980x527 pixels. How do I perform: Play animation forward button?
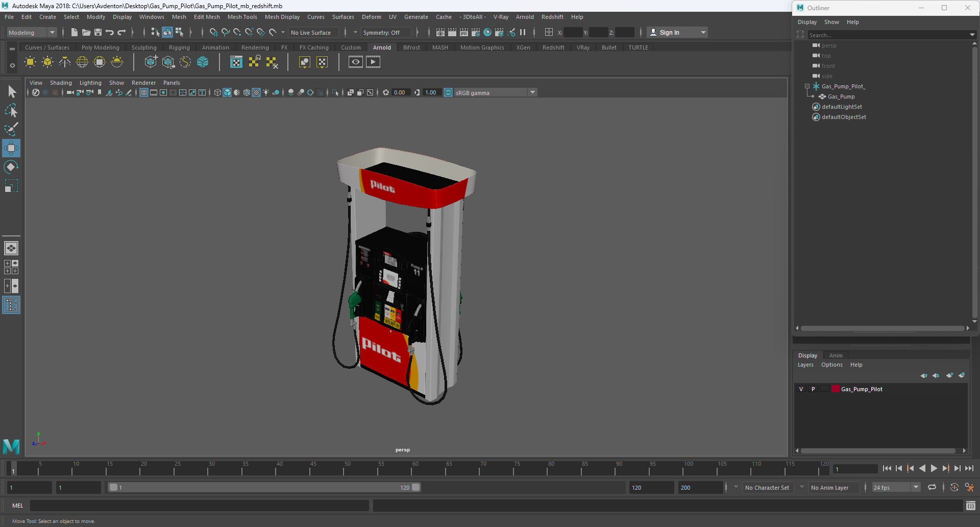click(x=934, y=468)
